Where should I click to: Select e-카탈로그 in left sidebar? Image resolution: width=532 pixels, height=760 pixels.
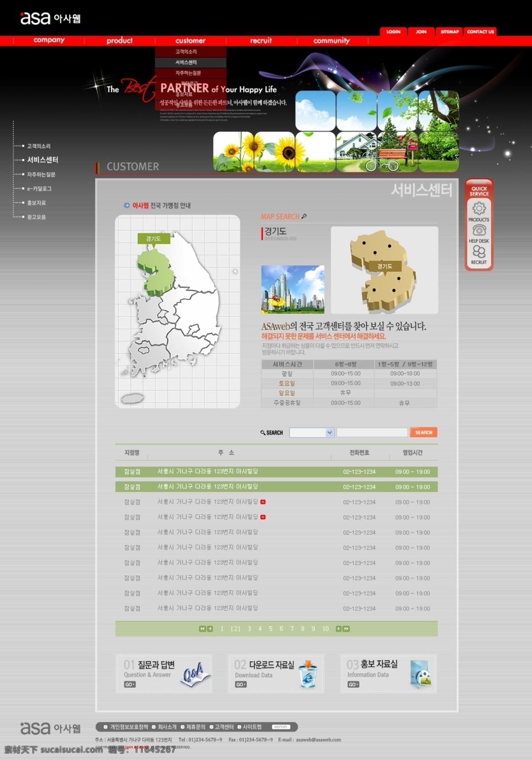click(x=39, y=188)
